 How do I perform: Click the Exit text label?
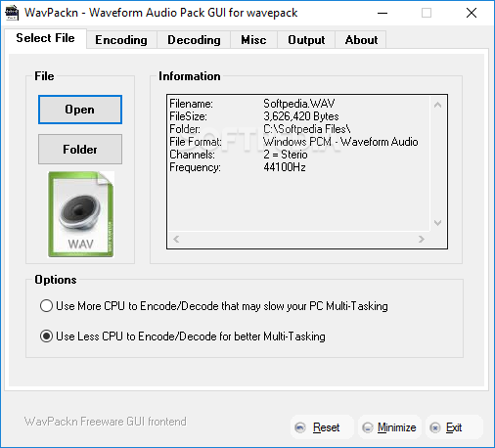tap(454, 427)
